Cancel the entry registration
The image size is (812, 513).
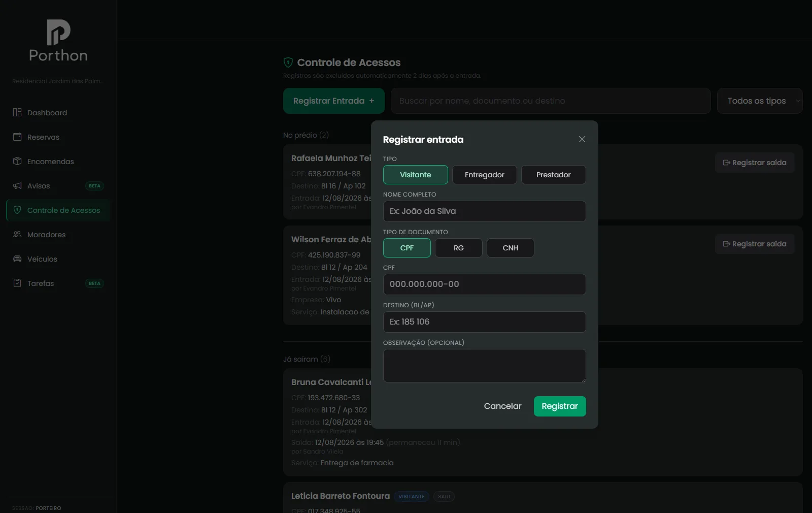coord(502,406)
